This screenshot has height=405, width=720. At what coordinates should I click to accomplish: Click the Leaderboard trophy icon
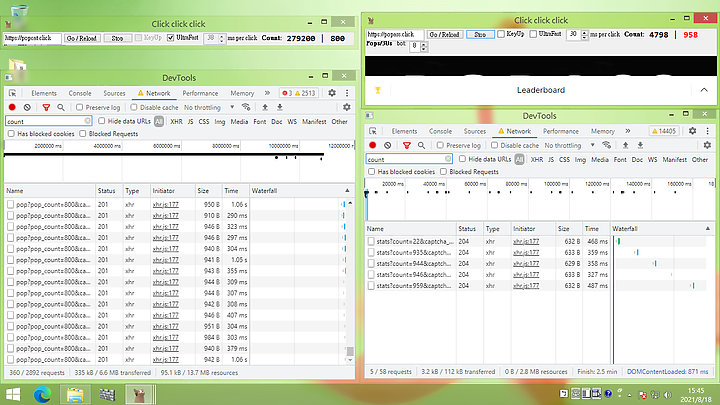378,90
